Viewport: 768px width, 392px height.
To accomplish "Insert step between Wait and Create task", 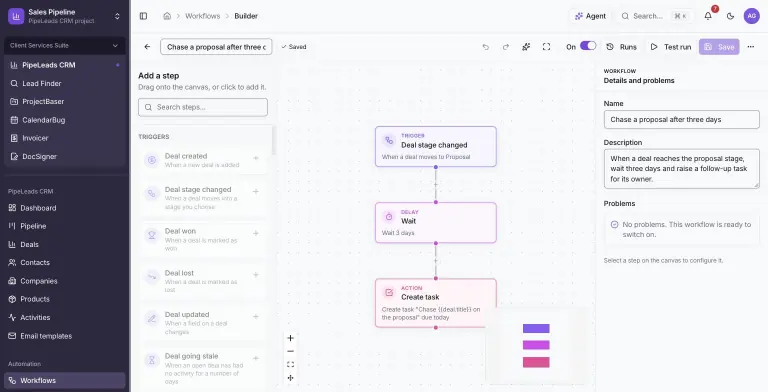I will pyautogui.click(x=436, y=261).
